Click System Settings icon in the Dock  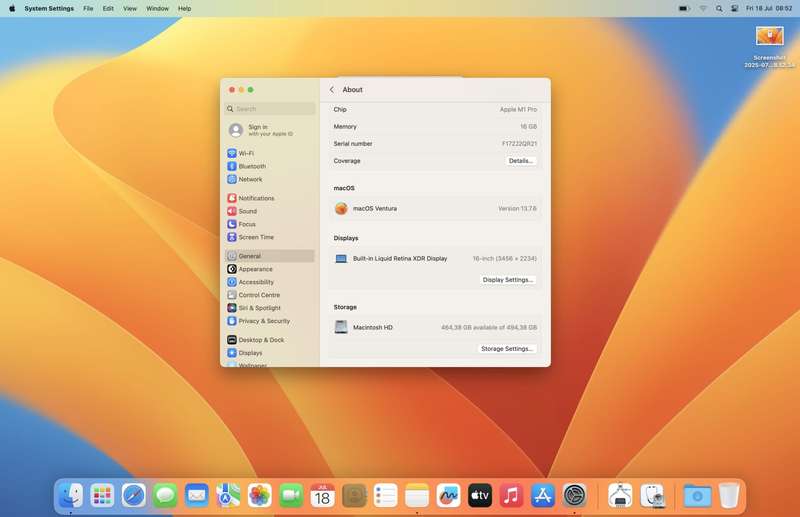tap(574, 495)
